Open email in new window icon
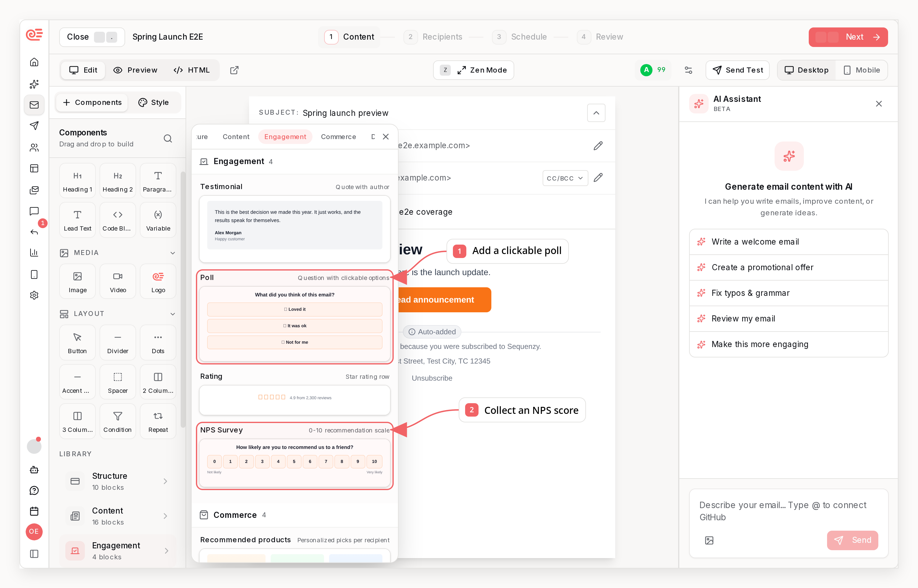The image size is (918, 588). pyautogui.click(x=234, y=70)
